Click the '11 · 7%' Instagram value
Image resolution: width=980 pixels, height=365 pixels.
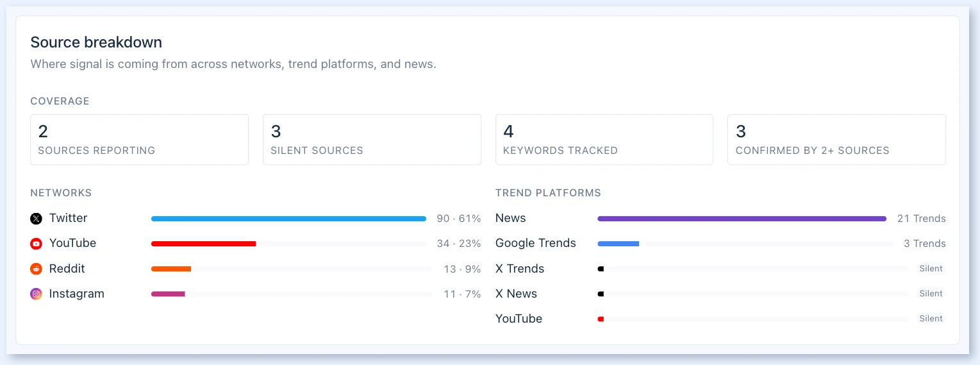(462, 294)
